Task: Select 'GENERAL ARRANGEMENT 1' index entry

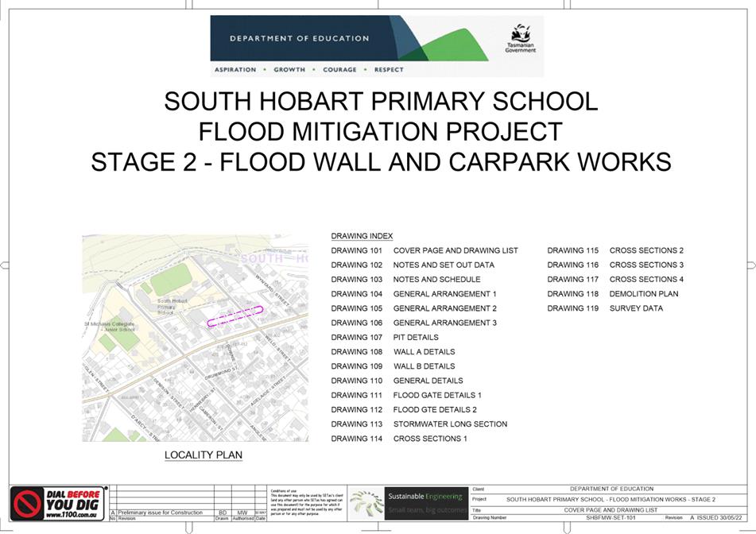Action: 445,294
